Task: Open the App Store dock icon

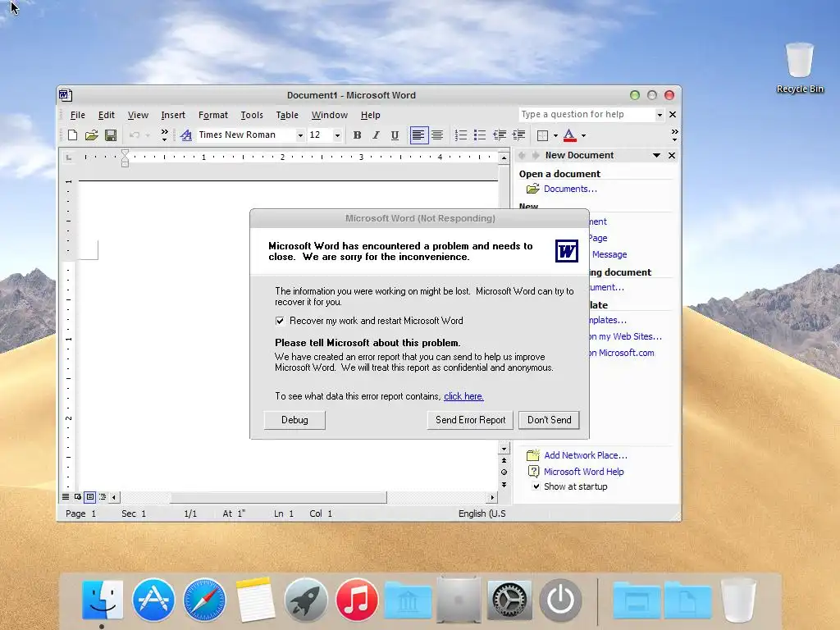Action: (x=153, y=600)
